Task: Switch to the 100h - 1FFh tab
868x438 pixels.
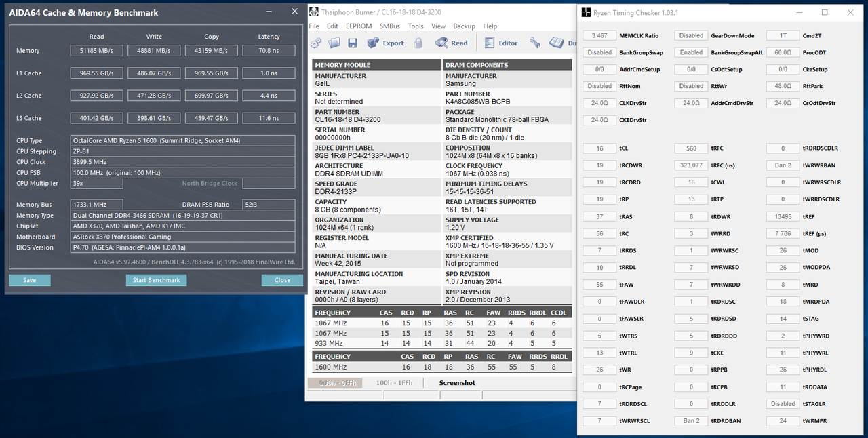Action: [x=394, y=383]
